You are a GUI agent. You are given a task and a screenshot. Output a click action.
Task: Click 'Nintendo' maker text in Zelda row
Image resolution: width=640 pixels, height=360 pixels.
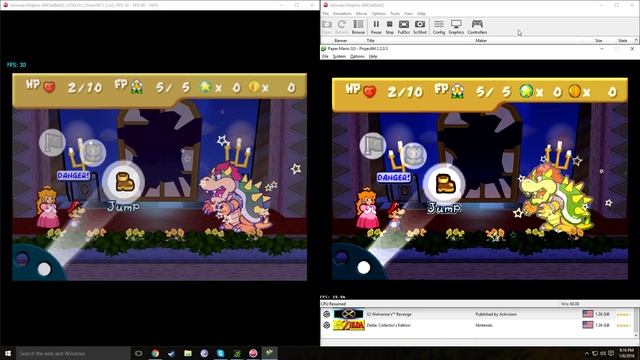coord(483,325)
